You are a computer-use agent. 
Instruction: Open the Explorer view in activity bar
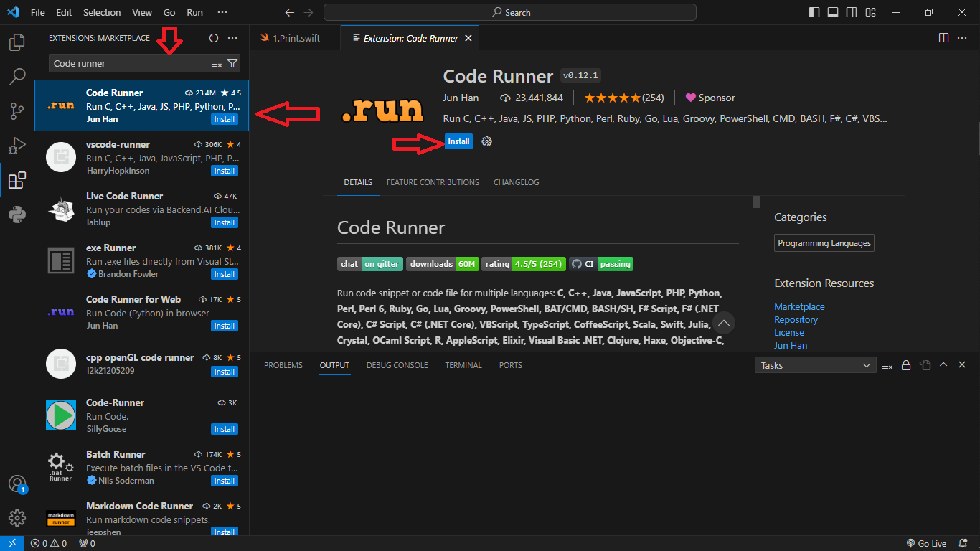(x=17, y=43)
